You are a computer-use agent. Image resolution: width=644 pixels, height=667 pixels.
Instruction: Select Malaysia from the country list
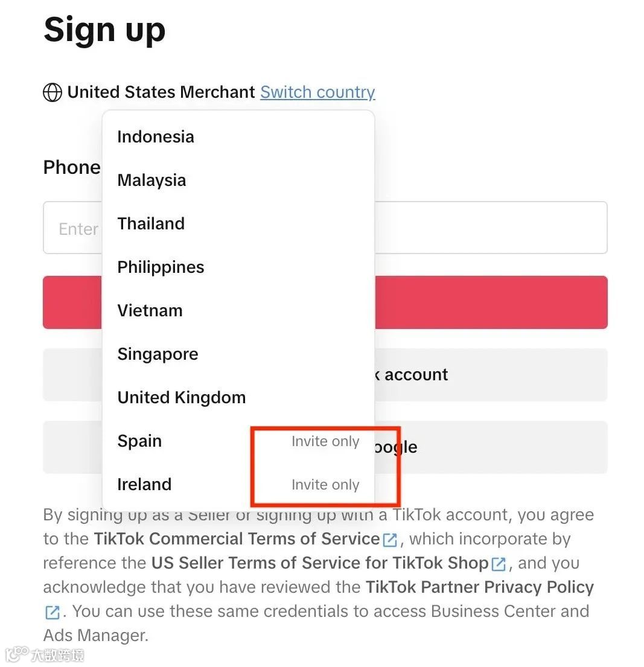[x=238, y=180]
